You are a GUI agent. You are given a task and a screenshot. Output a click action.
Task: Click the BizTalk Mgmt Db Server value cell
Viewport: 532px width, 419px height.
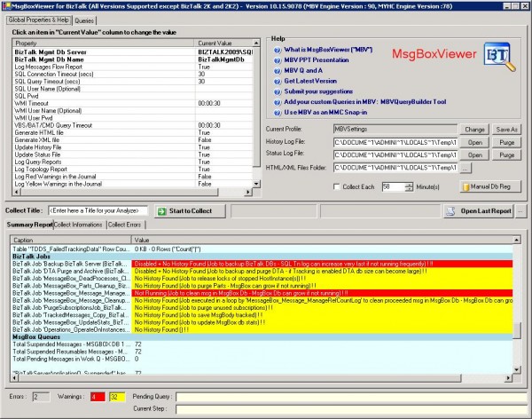[224, 52]
